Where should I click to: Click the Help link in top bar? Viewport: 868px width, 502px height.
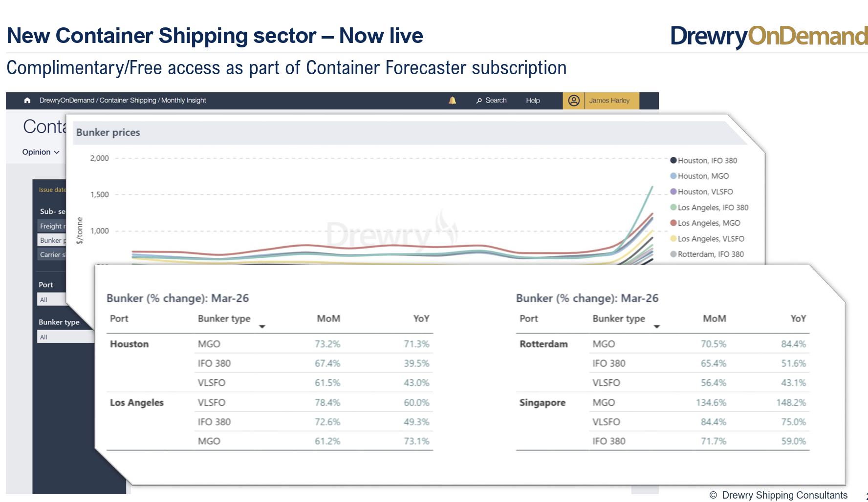(533, 101)
